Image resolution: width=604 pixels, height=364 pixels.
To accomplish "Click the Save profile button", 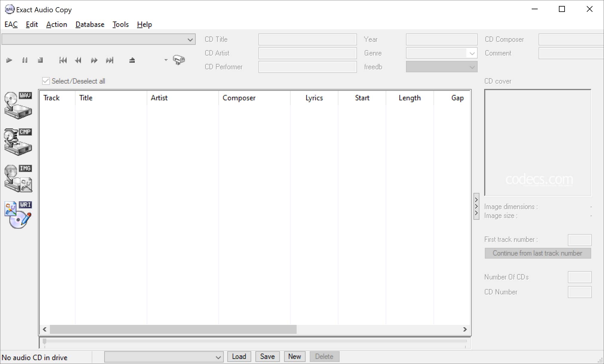I will [267, 357].
